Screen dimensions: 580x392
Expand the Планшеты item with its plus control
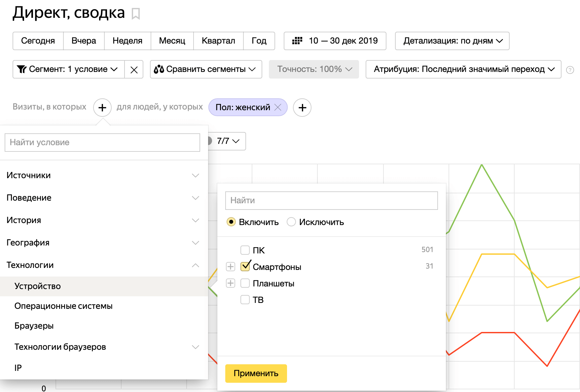(x=230, y=283)
